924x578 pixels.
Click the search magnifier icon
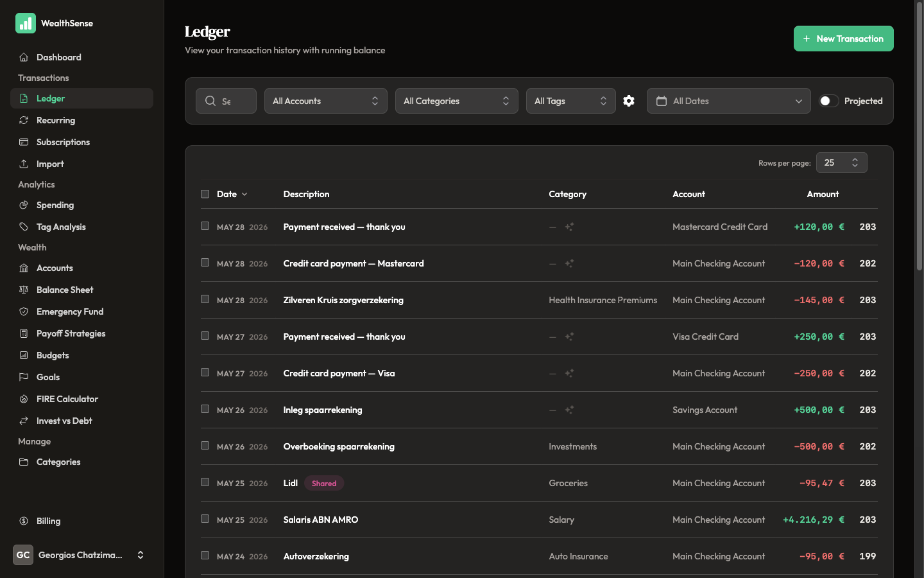click(x=210, y=101)
